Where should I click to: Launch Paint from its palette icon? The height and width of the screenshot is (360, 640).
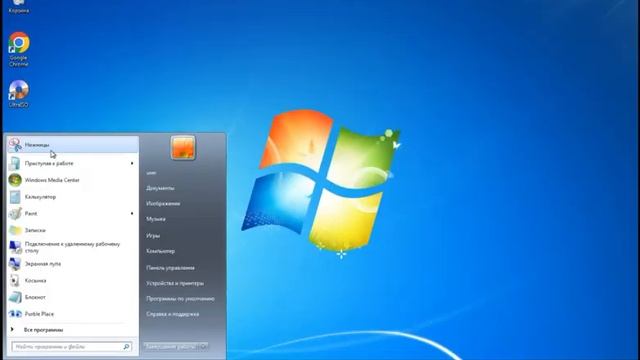coord(15,213)
